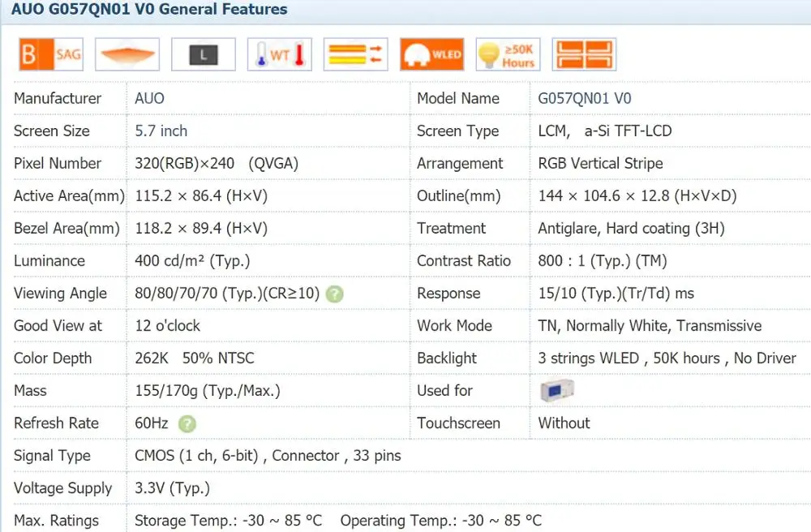This screenshot has width=811, height=532.
Task: Select the AUO G057QN01 V0 General Features heading
Action: click(x=149, y=9)
